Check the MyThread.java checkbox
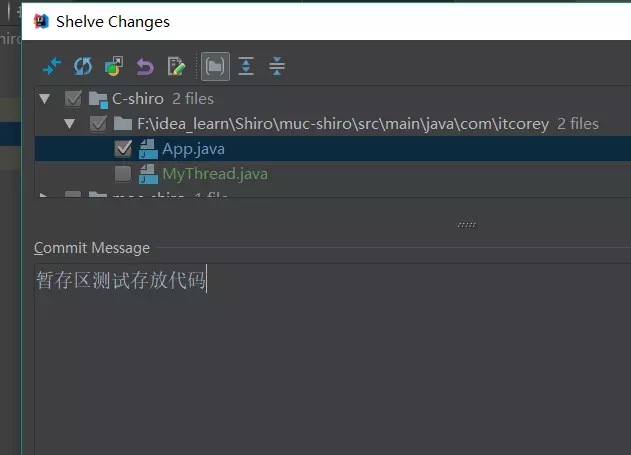This screenshot has height=455, width=631. coord(123,174)
